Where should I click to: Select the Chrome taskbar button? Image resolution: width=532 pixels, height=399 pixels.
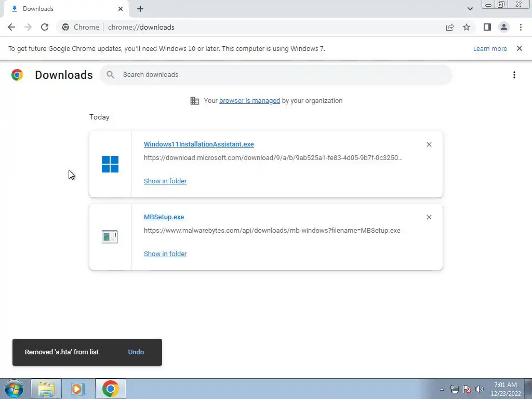[111, 389]
